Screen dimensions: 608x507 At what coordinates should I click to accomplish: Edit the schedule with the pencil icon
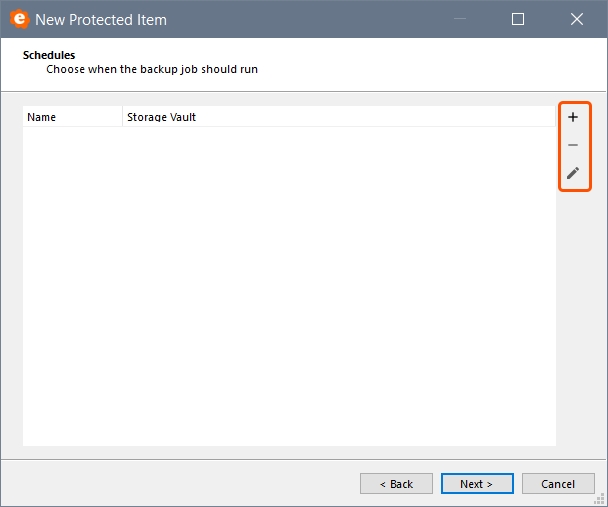(573, 173)
